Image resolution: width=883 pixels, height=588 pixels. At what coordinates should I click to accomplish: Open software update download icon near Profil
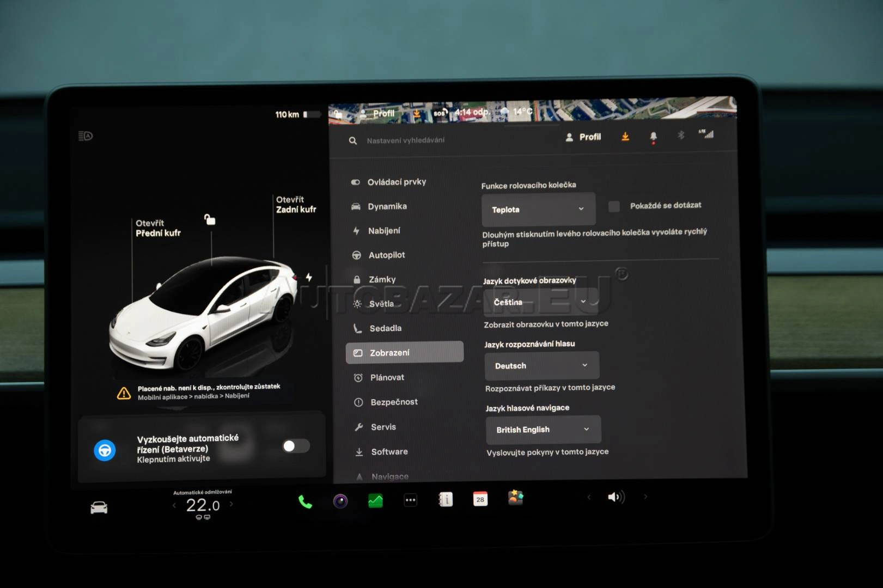(625, 136)
